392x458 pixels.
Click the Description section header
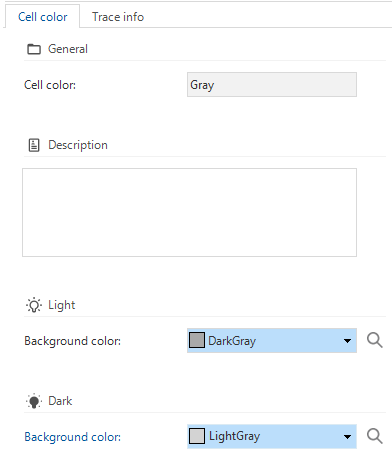point(78,145)
